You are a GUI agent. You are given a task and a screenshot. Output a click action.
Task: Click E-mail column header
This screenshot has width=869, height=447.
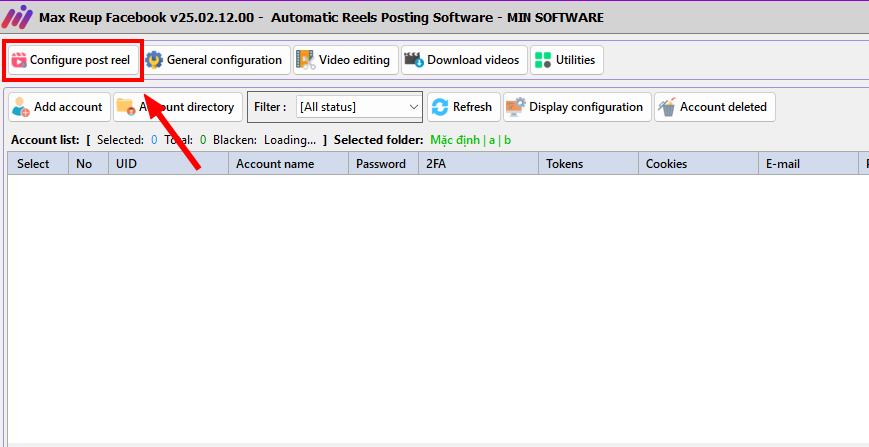[809, 163]
